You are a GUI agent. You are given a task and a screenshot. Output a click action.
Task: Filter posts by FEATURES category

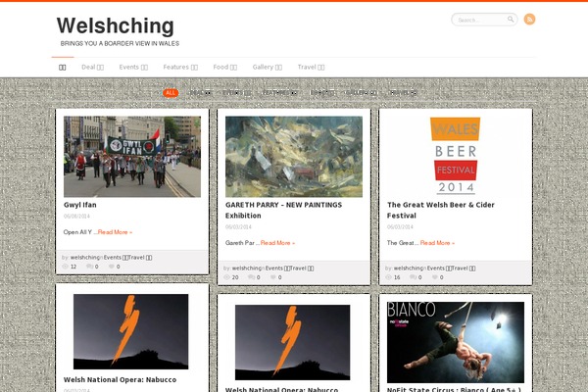coord(280,93)
